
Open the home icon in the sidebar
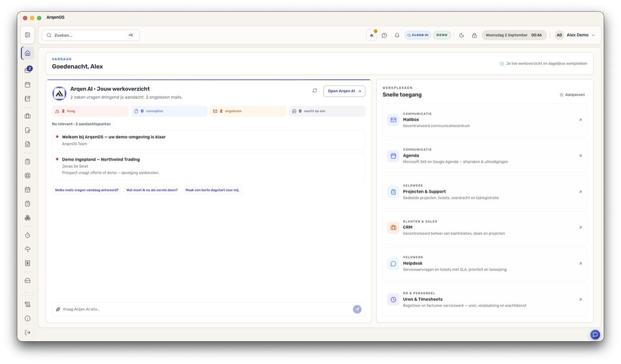coord(28,53)
